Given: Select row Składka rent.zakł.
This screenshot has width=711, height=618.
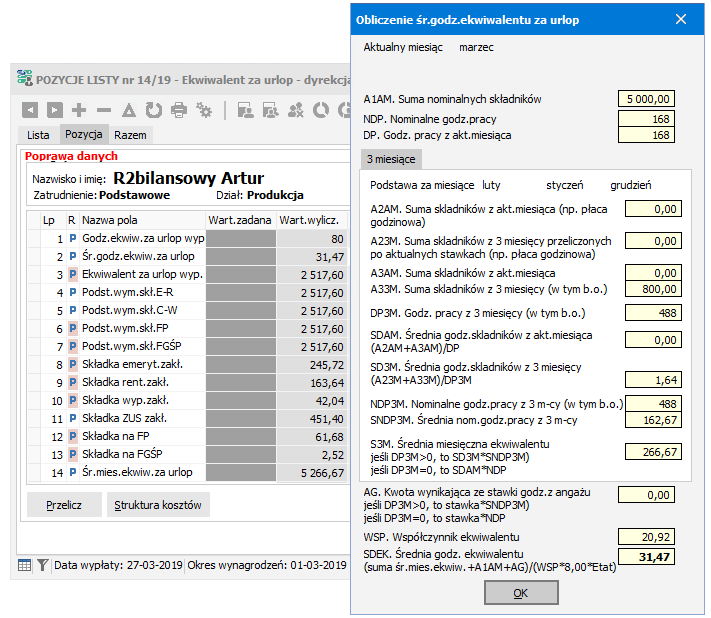Looking at the screenshot, I should pyautogui.click(x=188, y=382).
